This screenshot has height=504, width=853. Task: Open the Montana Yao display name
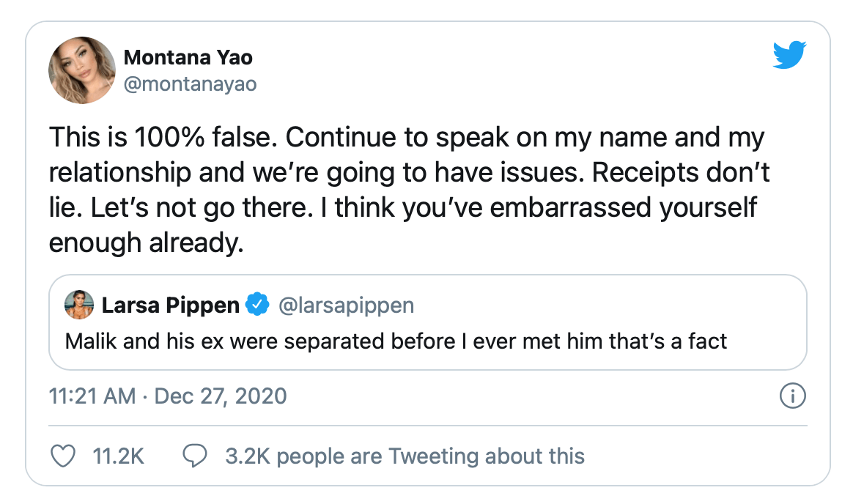click(x=188, y=57)
